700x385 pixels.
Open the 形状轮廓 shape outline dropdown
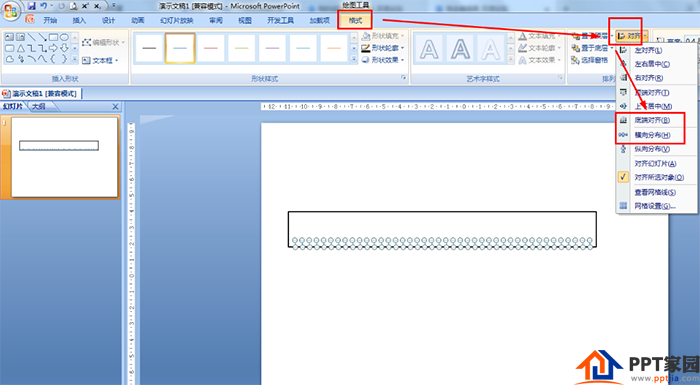(383, 48)
